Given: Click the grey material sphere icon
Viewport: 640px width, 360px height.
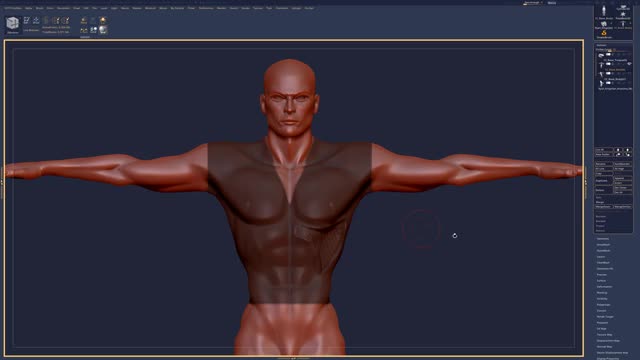Looking at the screenshot, I should [103, 30].
